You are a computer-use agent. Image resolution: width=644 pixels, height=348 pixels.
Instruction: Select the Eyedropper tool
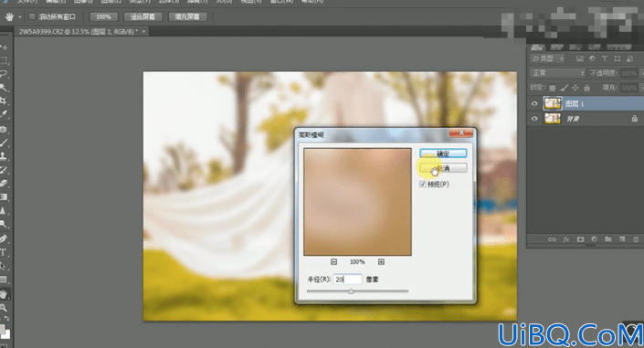4,114
